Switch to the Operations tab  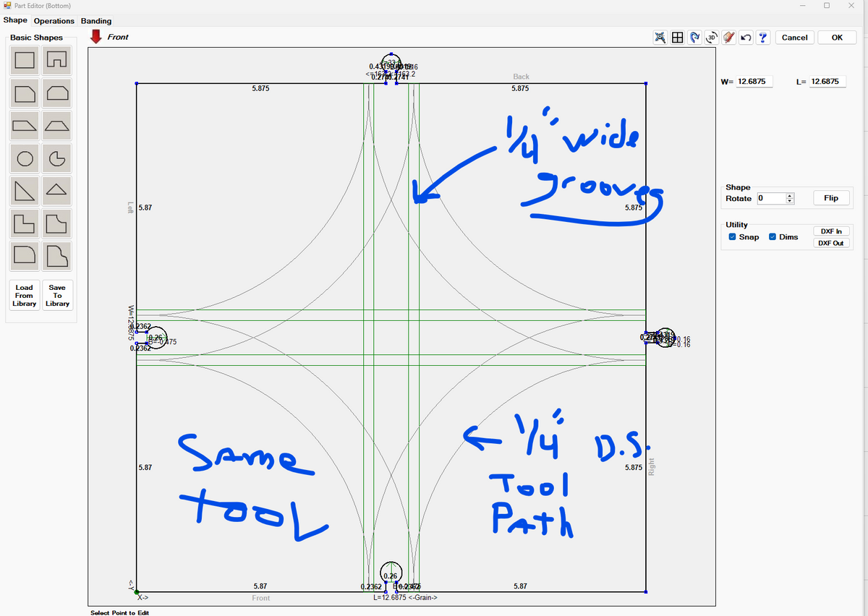click(54, 21)
